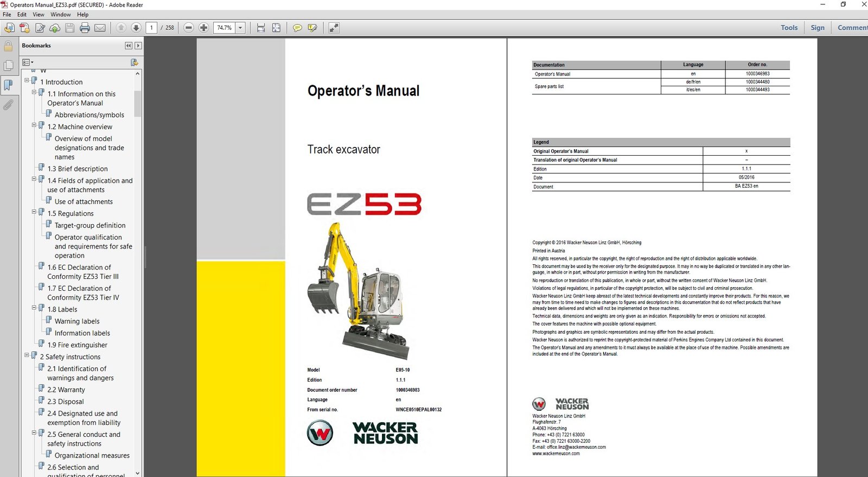Open the Help menu
The height and width of the screenshot is (477, 868).
click(82, 15)
